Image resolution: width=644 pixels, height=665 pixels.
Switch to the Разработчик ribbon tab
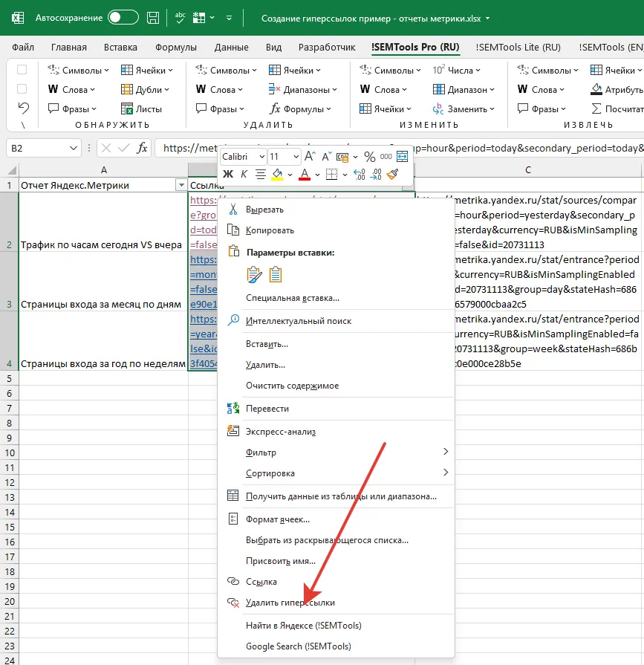pyautogui.click(x=327, y=47)
